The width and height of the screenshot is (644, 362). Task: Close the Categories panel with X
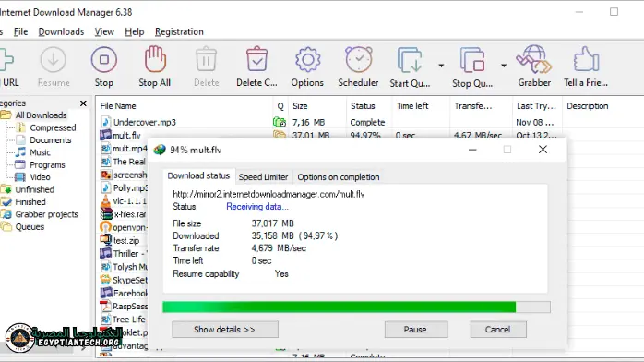(83, 103)
